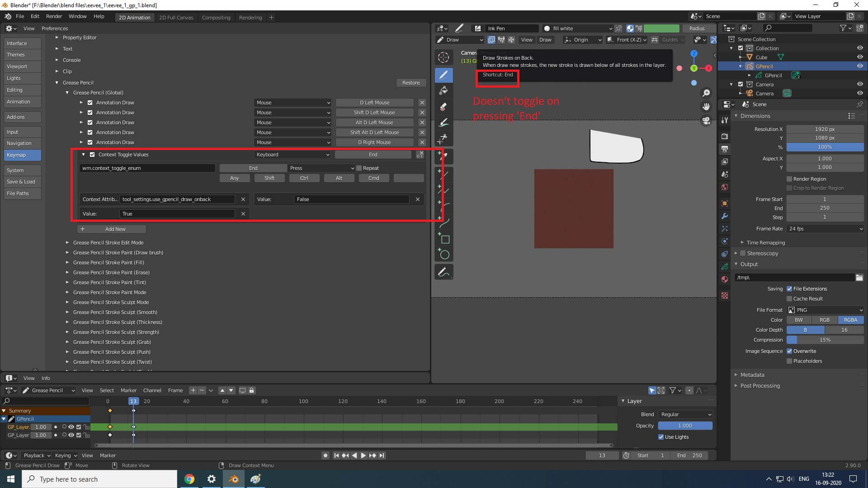Toggle the Repeat checkbox for keybinding
Screen dimensions: 868x488
359,168
